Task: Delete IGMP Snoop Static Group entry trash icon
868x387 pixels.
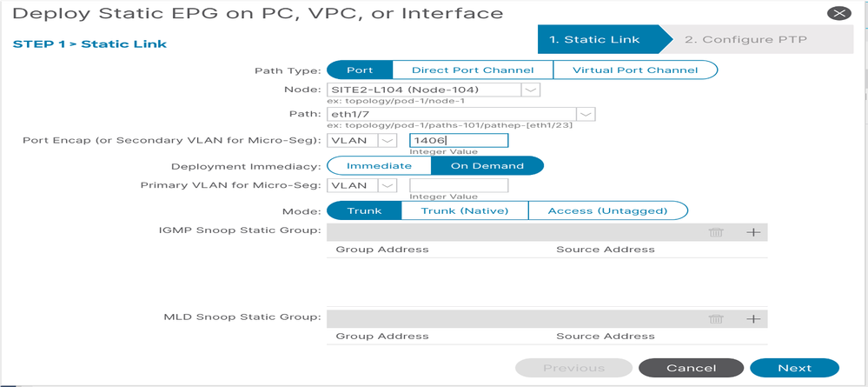Action: [716, 232]
